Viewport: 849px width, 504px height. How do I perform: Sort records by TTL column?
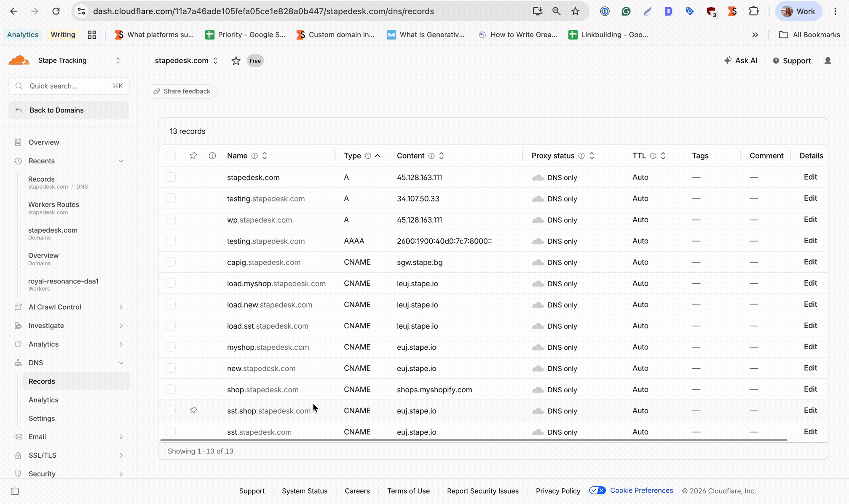tap(663, 156)
